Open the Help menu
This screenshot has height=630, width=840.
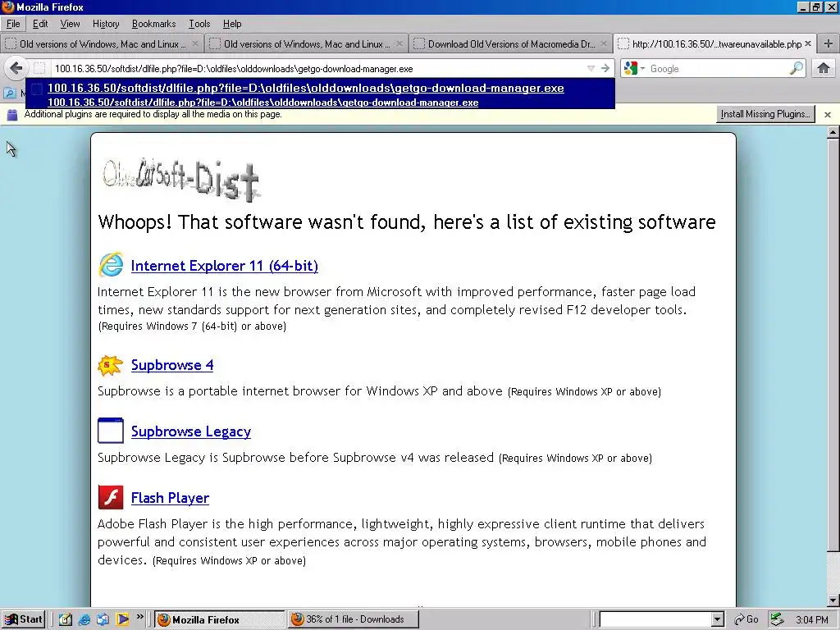pos(232,24)
